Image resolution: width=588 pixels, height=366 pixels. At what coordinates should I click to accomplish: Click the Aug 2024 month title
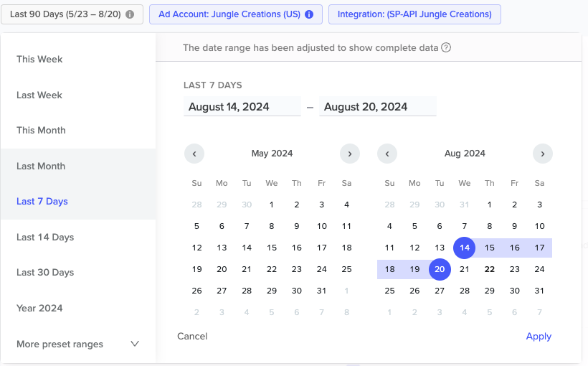click(465, 154)
